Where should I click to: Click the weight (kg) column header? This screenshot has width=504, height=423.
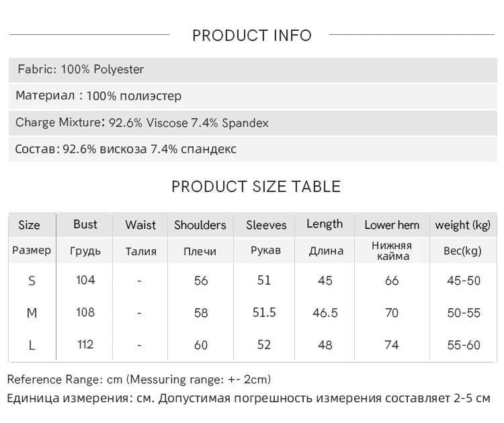tap(463, 225)
